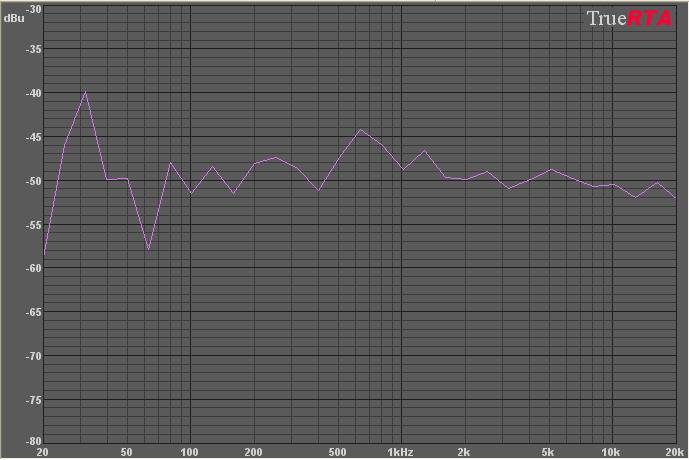Click the -65 level axis label
Viewport: 689px width, 460px height.
34,312
